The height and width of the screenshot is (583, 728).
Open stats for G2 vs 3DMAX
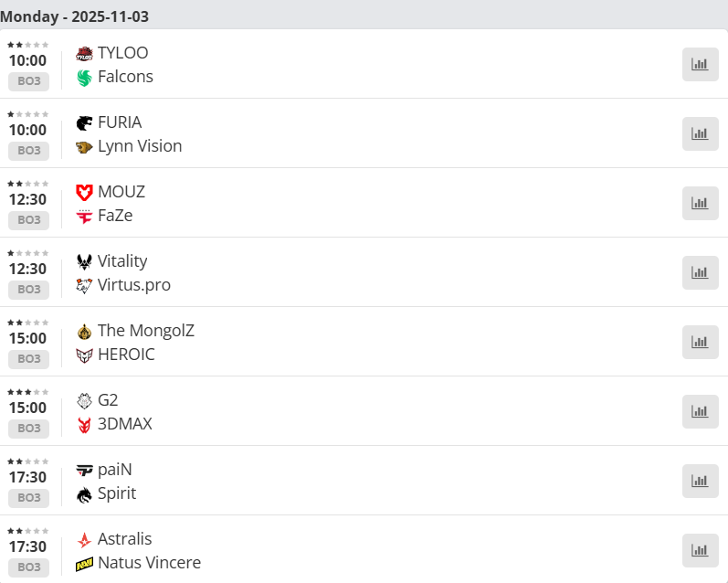[x=700, y=411]
